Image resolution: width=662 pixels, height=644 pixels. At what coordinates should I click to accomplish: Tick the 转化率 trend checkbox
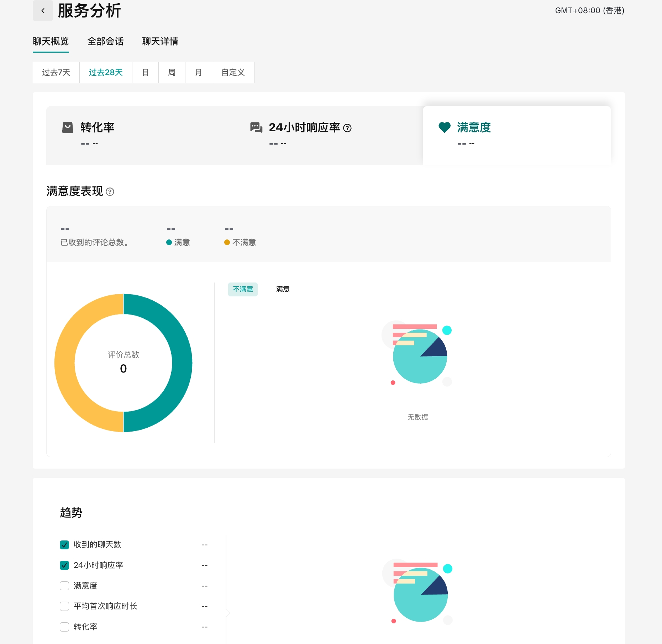click(x=64, y=627)
